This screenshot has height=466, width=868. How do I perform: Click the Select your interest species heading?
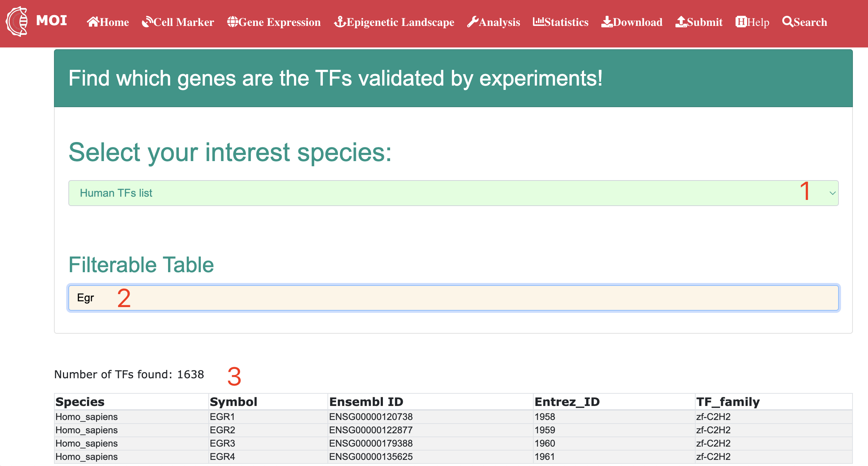(230, 152)
